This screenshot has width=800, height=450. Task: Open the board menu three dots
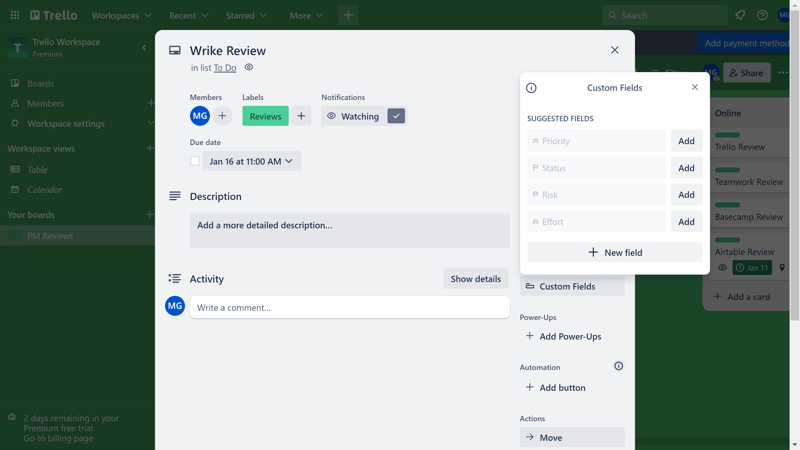[783, 72]
